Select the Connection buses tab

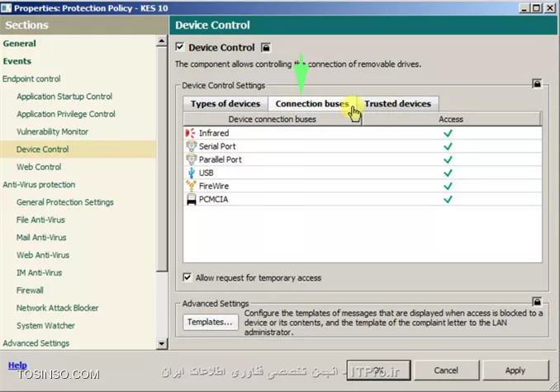[x=312, y=104]
